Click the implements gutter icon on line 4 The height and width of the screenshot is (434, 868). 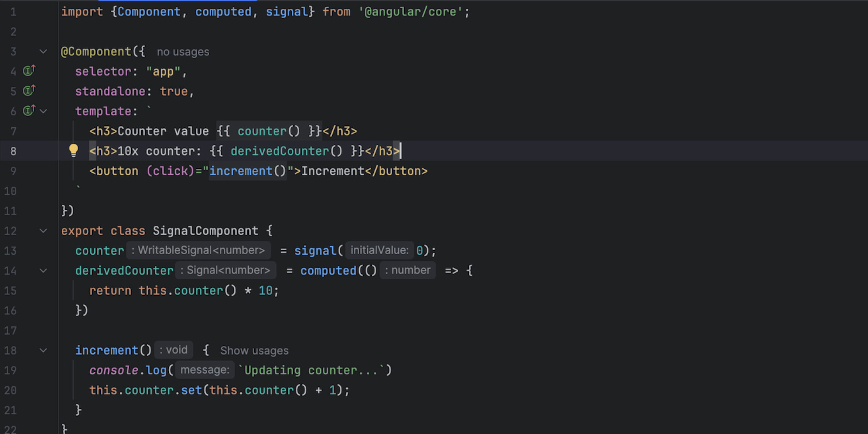coord(29,71)
